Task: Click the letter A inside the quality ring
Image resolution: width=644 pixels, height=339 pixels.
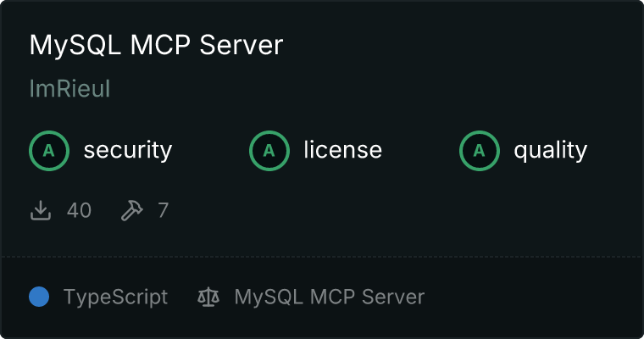Action: click(480, 151)
